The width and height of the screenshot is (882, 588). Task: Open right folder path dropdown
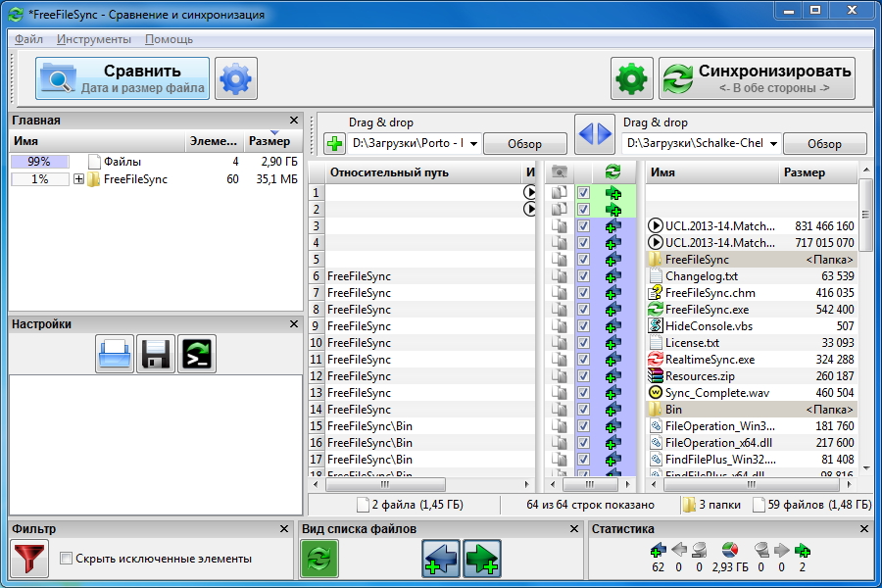773,144
